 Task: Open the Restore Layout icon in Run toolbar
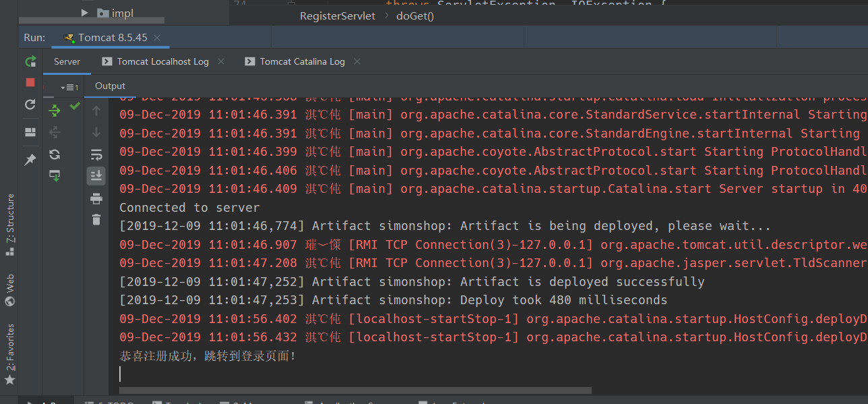point(30,132)
